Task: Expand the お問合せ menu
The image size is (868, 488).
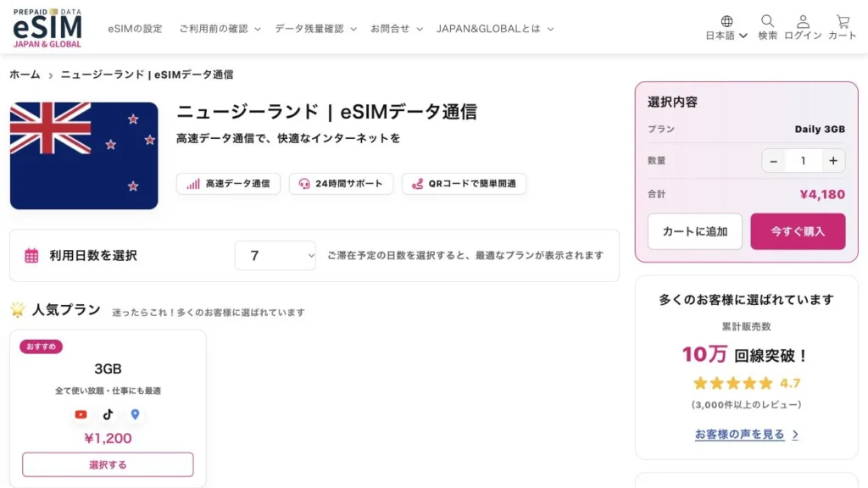Action: [397, 29]
